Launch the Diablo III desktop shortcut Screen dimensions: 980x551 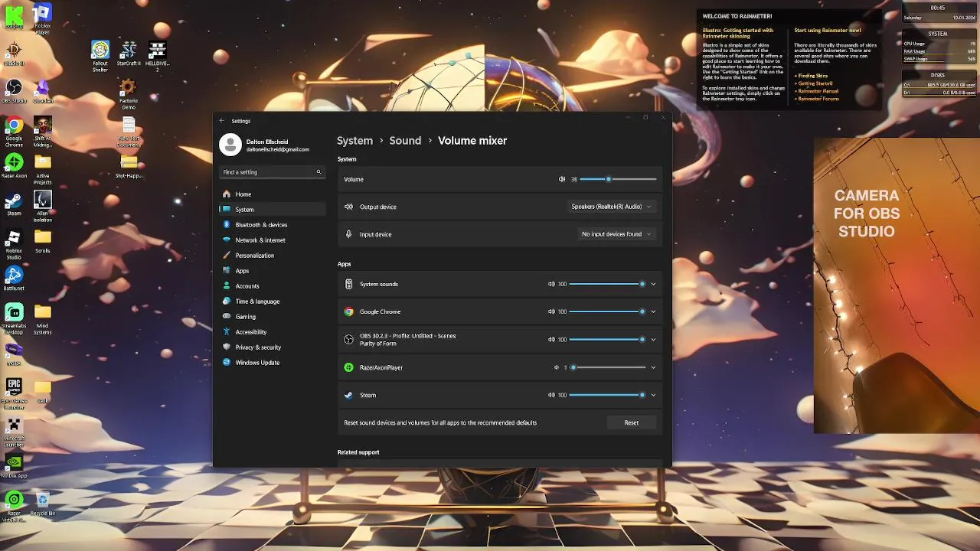14,54
